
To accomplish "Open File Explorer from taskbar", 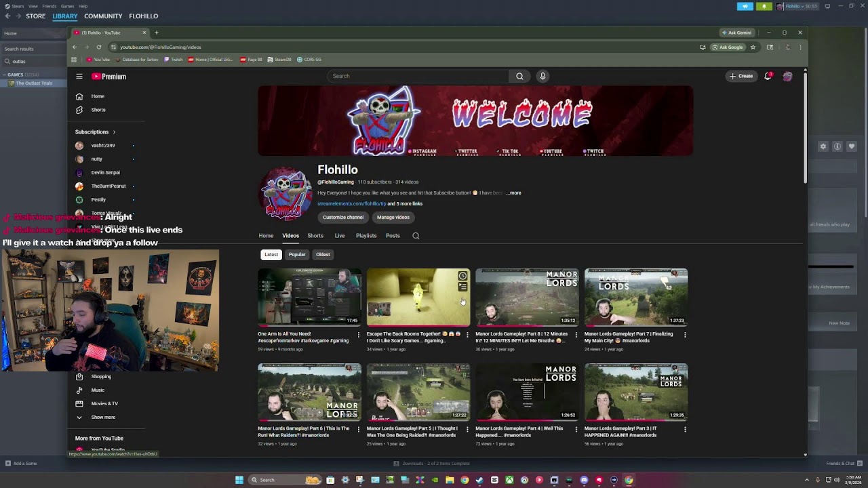I will coord(450,480).
